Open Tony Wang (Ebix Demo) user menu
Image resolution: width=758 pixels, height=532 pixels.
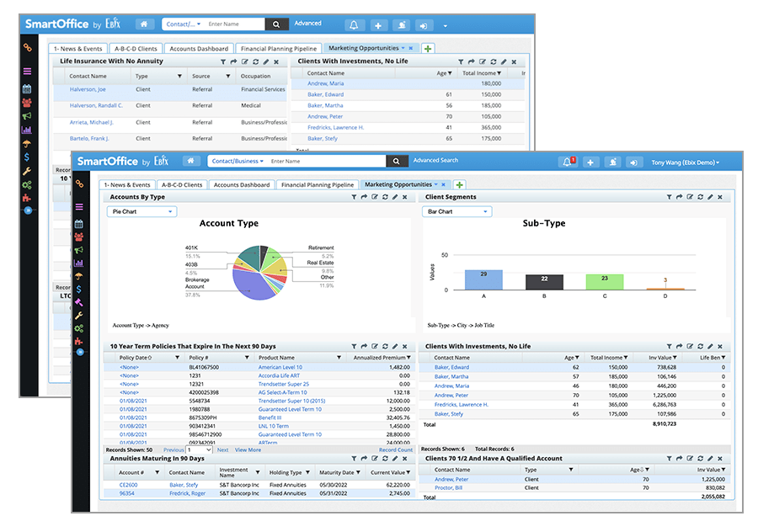(x=685, y=162)
